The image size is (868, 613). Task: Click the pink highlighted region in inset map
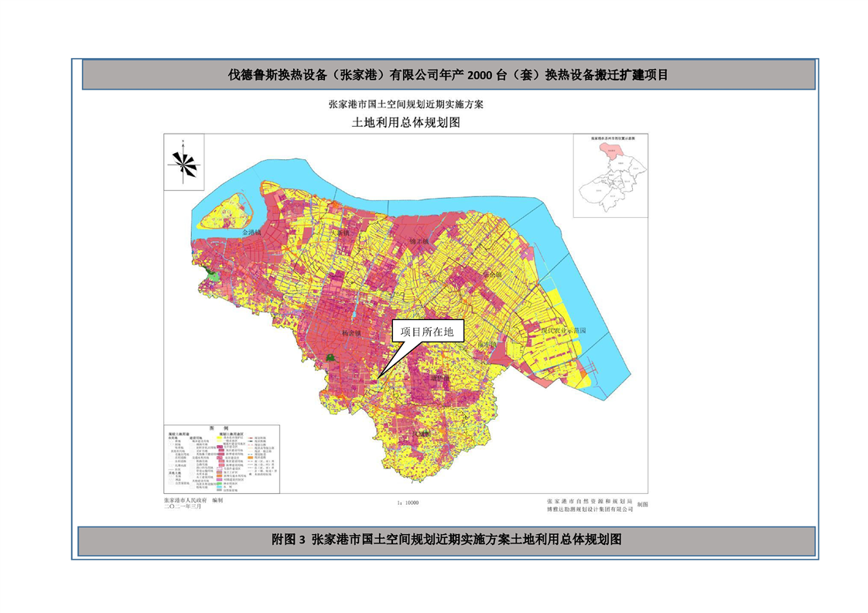[616, 152]
